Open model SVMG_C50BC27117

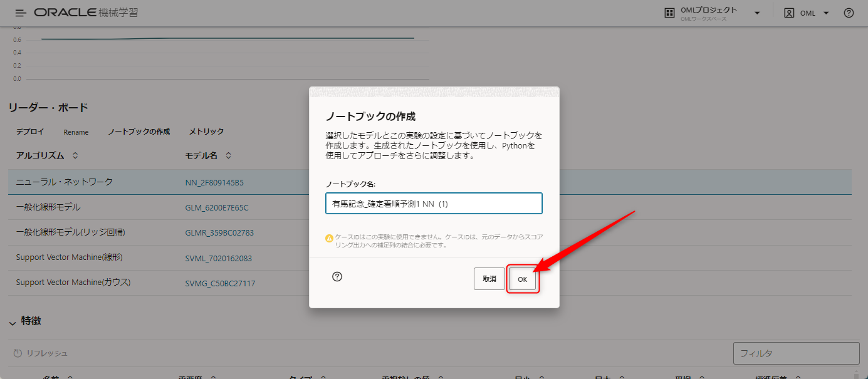click(x=220, y=283)
